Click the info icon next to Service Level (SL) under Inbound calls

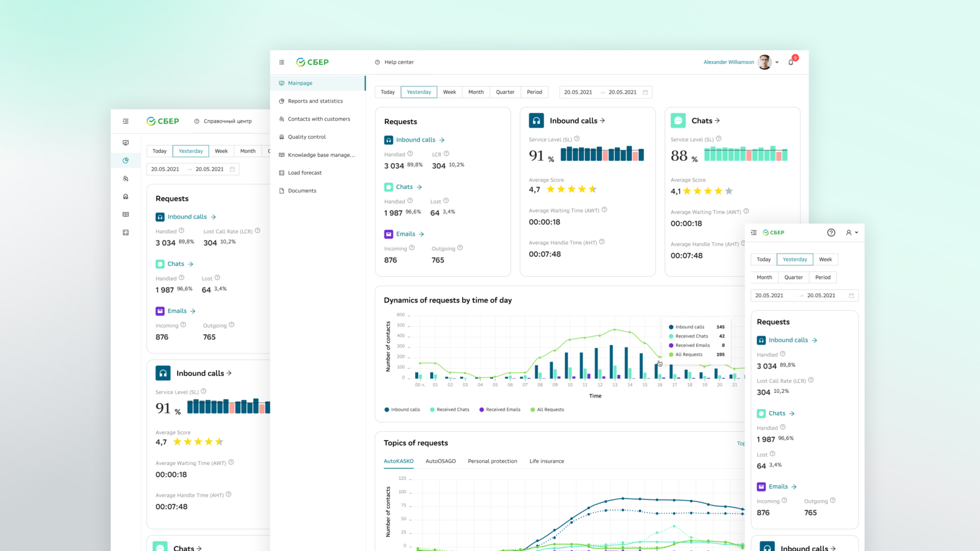point(577,139)
